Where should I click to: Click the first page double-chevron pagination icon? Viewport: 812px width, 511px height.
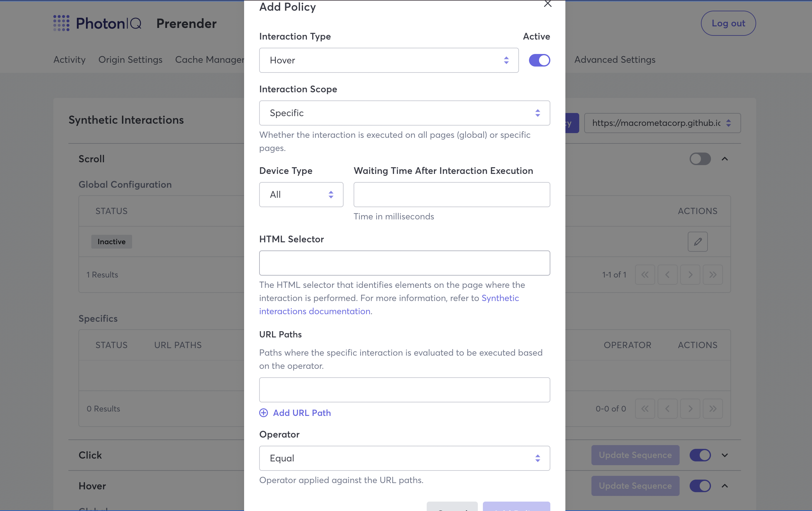pyautogui.click(x=645, y=275)
